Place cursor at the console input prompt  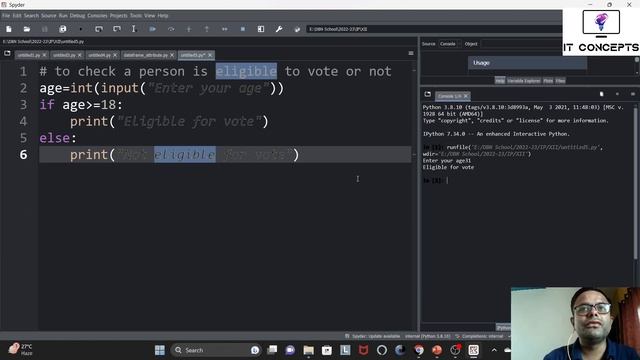coord(447,180)
